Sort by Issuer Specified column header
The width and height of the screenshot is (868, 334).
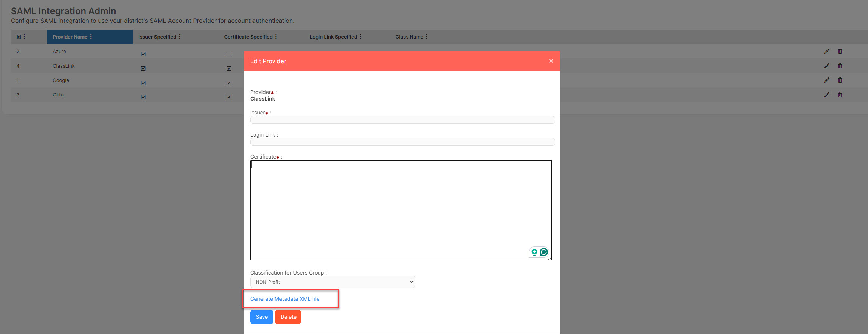point(157,37)
